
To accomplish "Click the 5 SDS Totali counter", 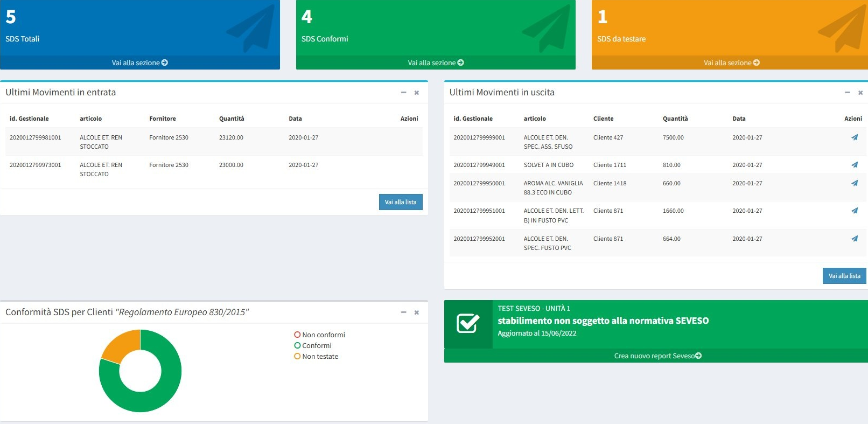I will [11, 17].
